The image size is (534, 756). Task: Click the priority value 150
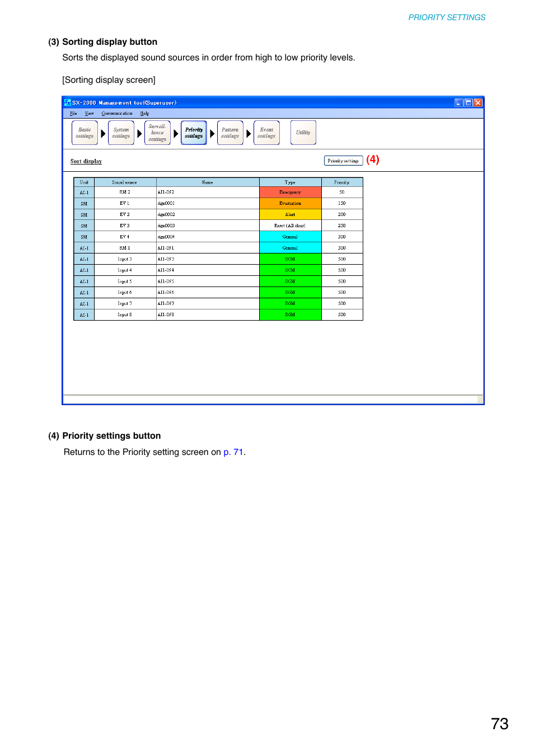click(x=342, y=204)
